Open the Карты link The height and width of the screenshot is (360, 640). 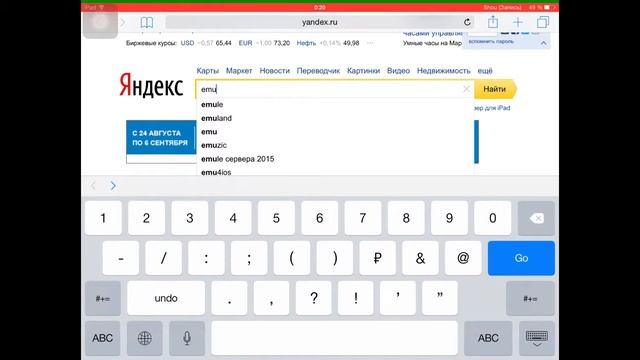tap(207, 71)
